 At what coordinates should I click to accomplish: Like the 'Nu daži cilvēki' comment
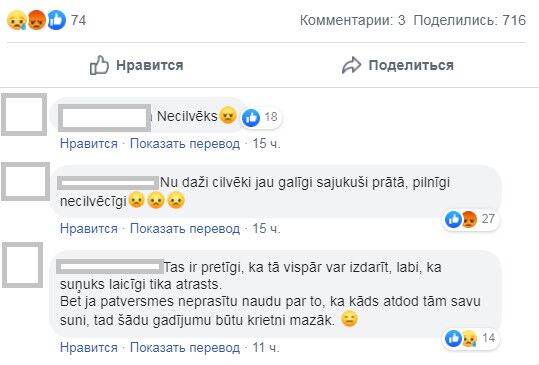click(x=89, y=229)
